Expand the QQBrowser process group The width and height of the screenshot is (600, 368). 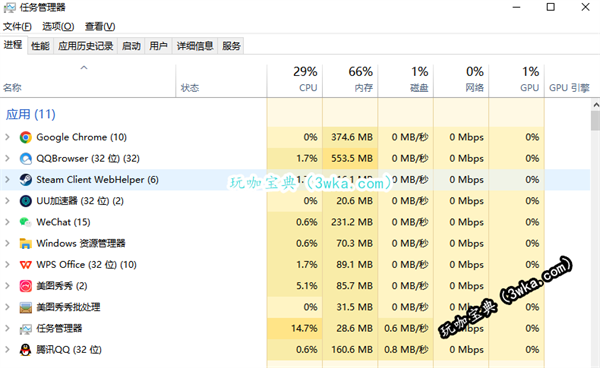point(7,158)
